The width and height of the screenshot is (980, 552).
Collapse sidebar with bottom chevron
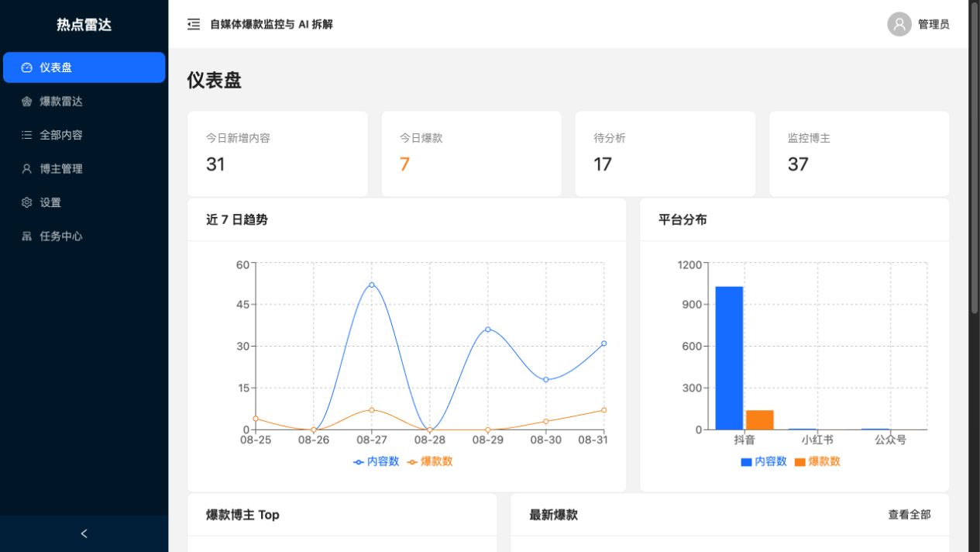(84, 533)
